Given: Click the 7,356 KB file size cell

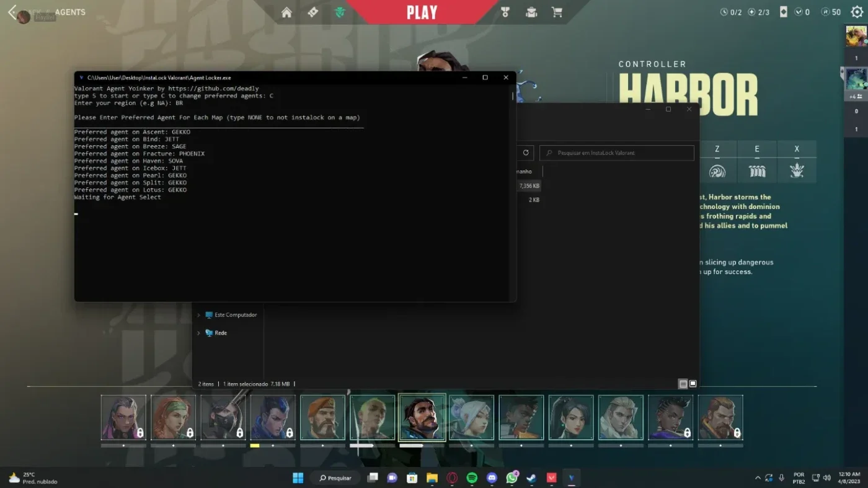Looking at the screenshot, I should tap(529, 185).
